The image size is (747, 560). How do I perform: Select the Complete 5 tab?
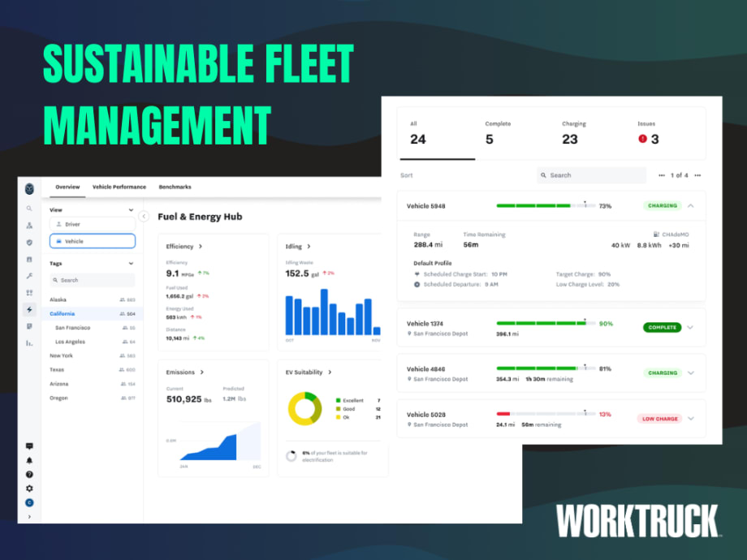click(x=498, y=133)
